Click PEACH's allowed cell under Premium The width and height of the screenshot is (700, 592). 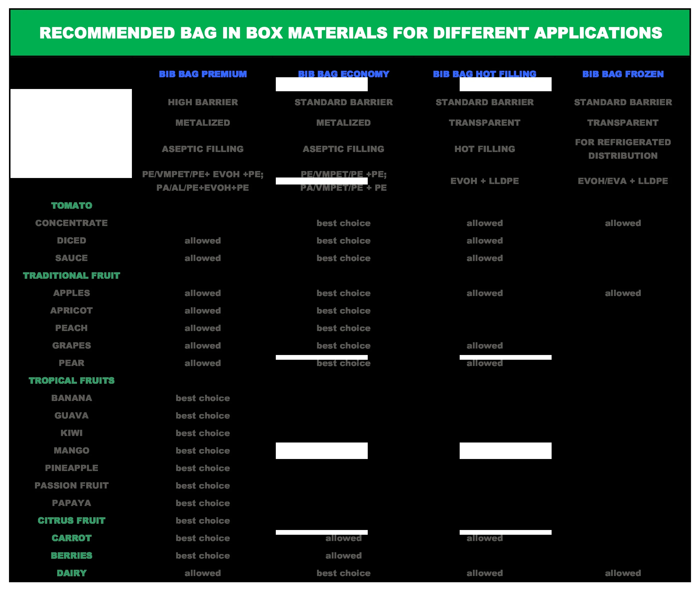pyautogui.click(x=203, y=328)
